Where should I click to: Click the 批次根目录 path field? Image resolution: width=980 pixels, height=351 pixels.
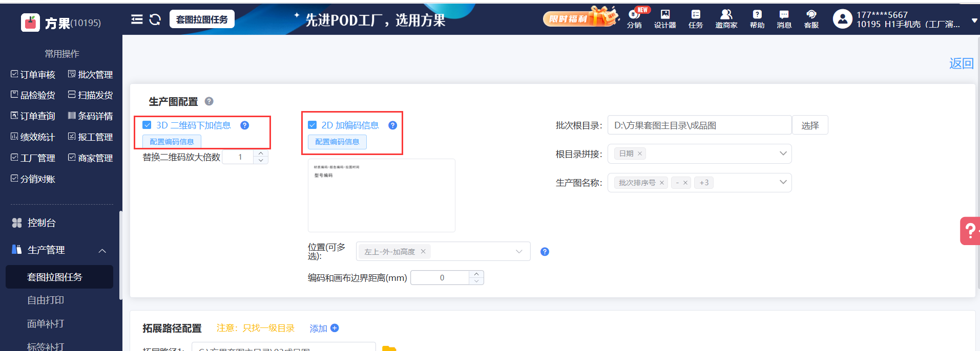[699, 125]
